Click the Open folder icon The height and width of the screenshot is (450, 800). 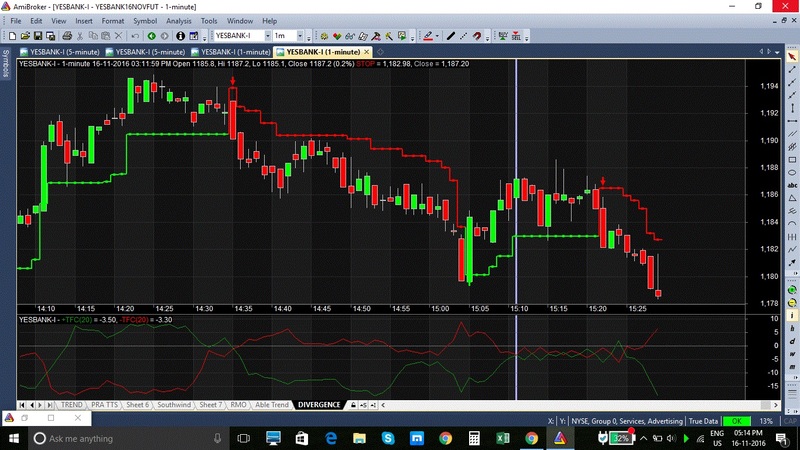click(25, 36)
